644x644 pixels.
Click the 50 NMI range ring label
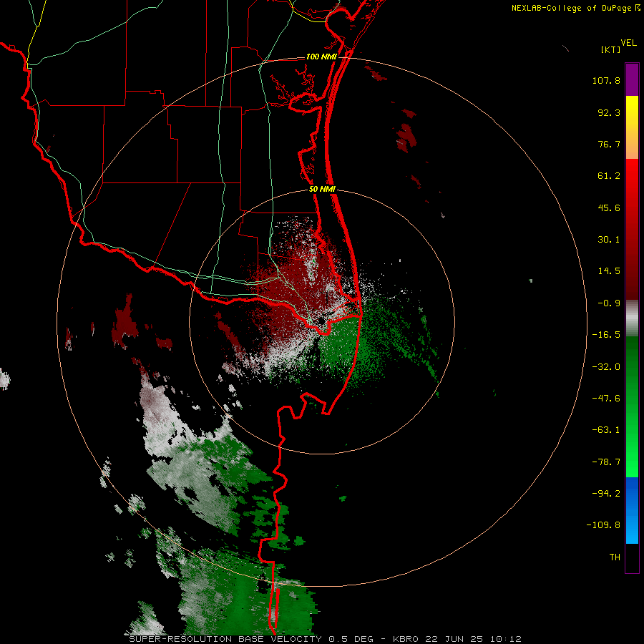[x=322, y=190]
